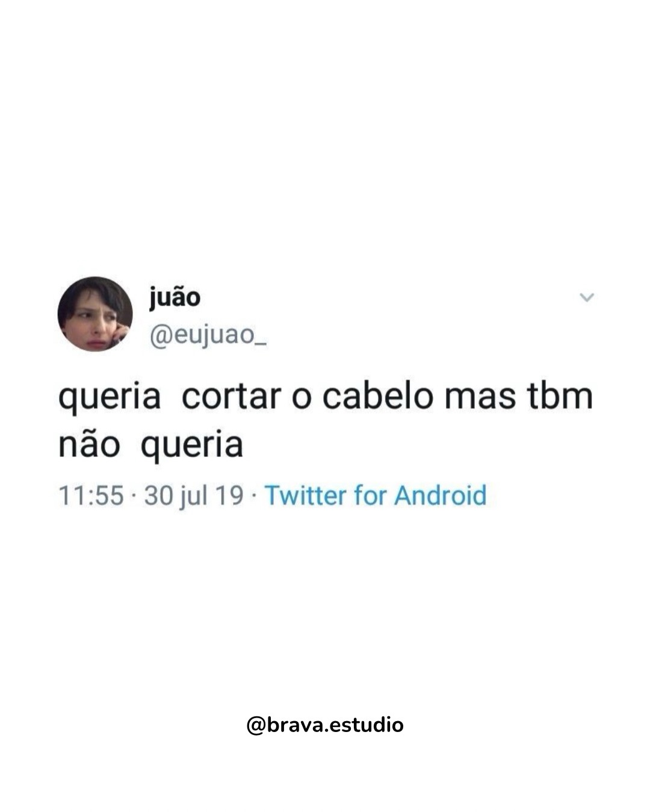Open the display name juão

[x=175, y=298]
